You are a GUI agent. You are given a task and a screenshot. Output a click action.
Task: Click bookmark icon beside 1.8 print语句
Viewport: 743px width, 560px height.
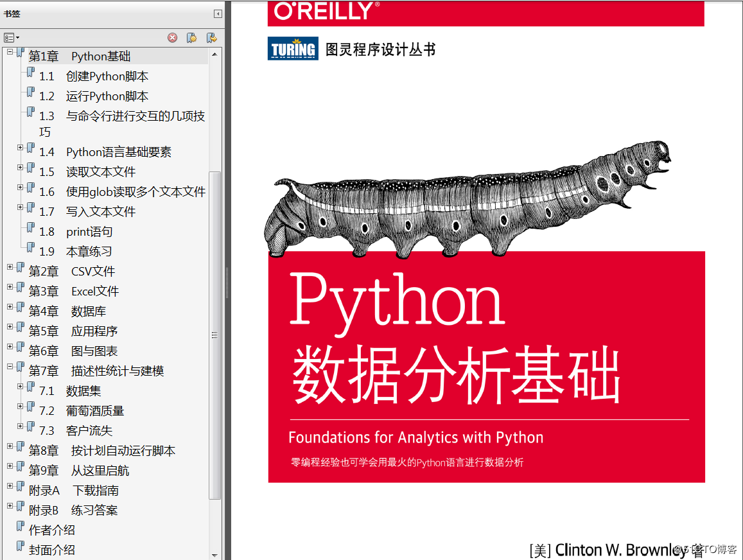coord(31,228)
